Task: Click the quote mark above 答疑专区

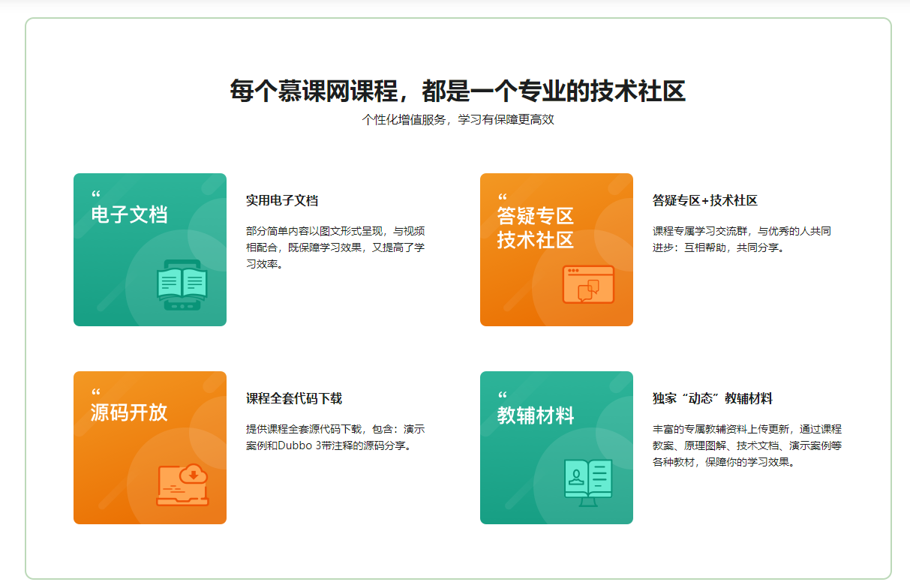Action: click(x=502, y=198)
